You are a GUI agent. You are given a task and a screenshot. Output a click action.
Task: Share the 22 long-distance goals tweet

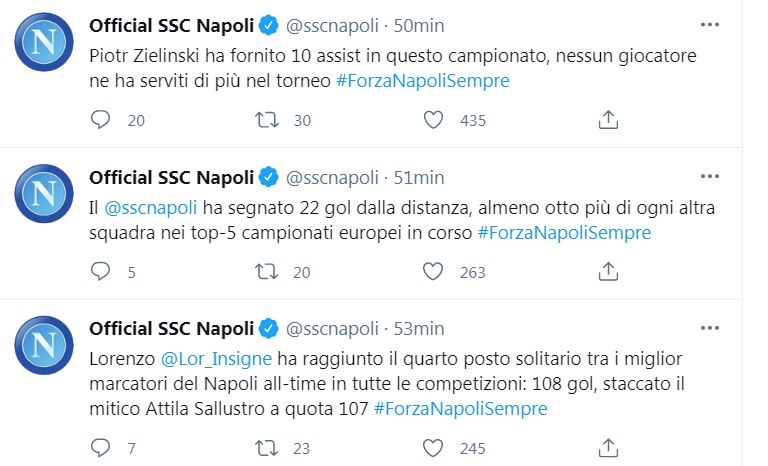click(x=607, y=271)
